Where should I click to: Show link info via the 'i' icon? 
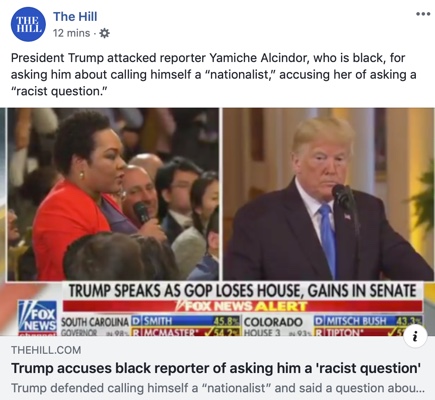(415, 337)
